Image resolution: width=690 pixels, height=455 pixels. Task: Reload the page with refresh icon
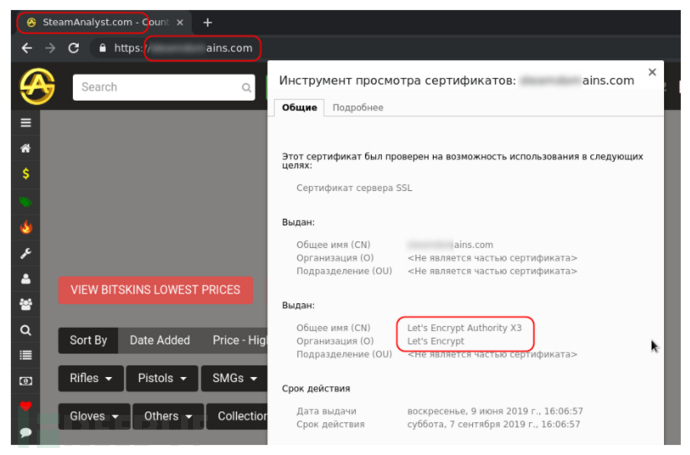tap(73, 48)
